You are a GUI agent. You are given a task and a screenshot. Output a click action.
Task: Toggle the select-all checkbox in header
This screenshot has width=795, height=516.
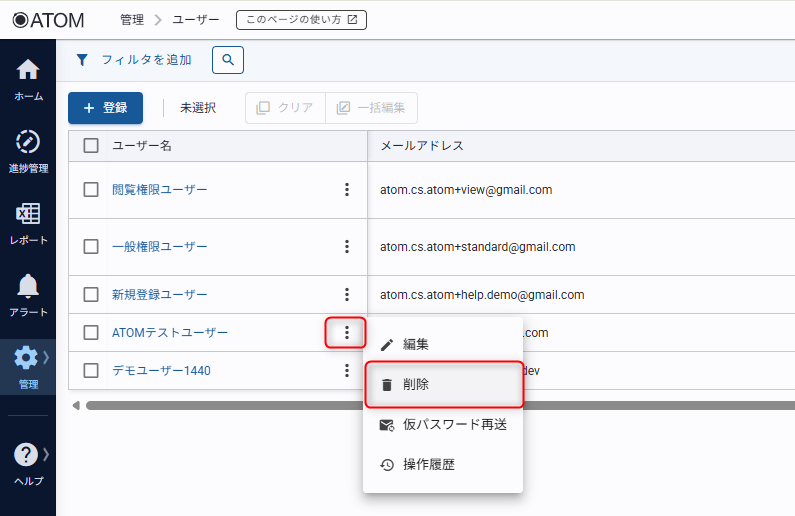click(x=91, y=146)
